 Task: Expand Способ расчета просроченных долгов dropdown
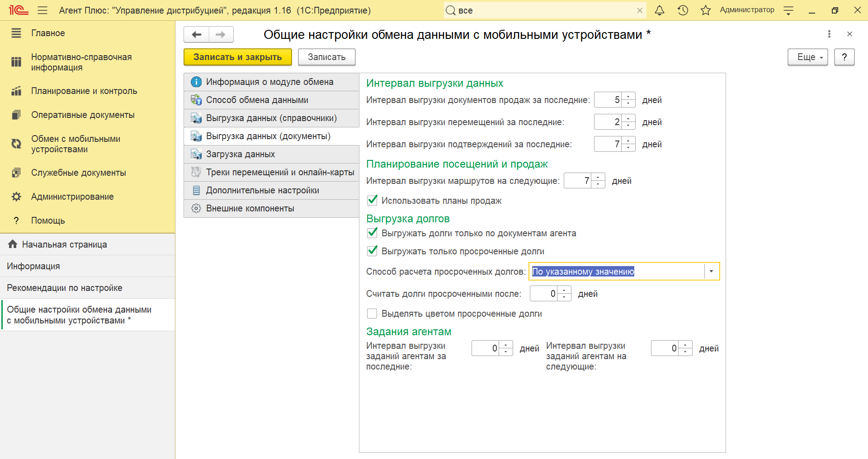(711, 272)
